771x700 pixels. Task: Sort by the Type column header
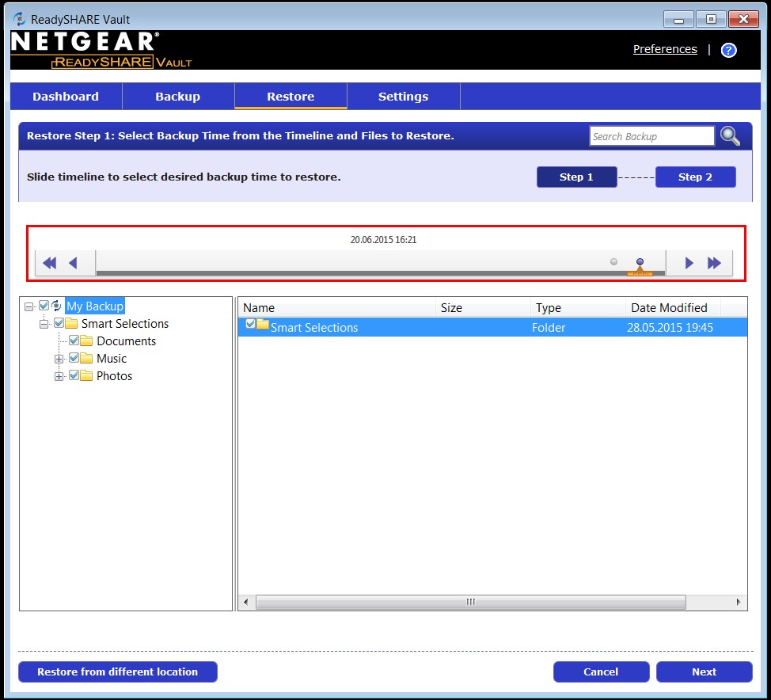point(578,308)
